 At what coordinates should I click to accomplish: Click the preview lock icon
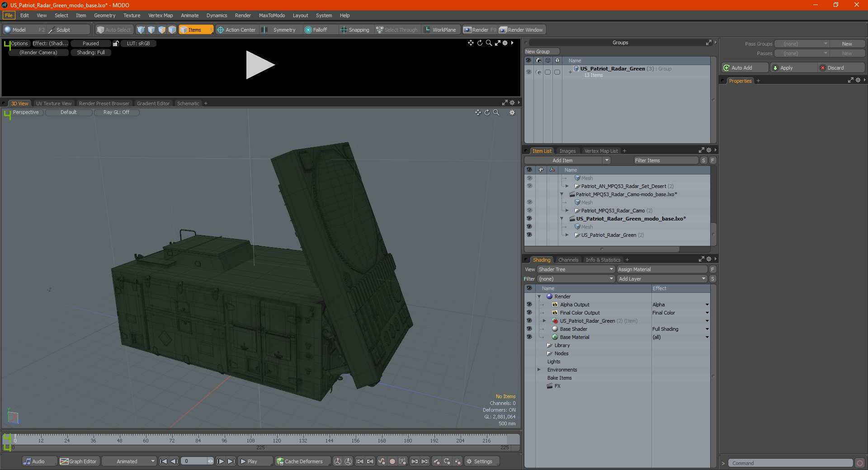click(x=116, y=43)
